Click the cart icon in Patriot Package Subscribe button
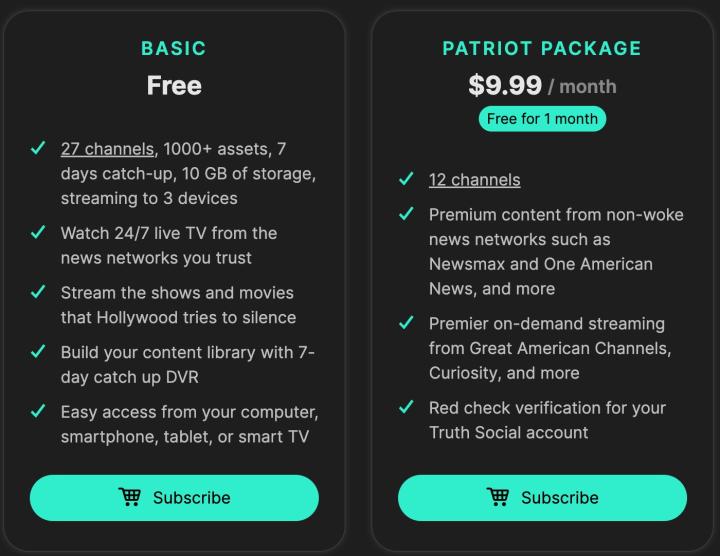The image size is (720, 556). click(498, 497)
